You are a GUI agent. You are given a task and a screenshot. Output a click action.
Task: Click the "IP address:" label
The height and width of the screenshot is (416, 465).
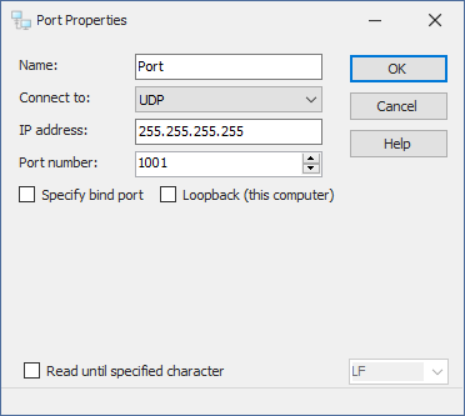pos(53,130)
